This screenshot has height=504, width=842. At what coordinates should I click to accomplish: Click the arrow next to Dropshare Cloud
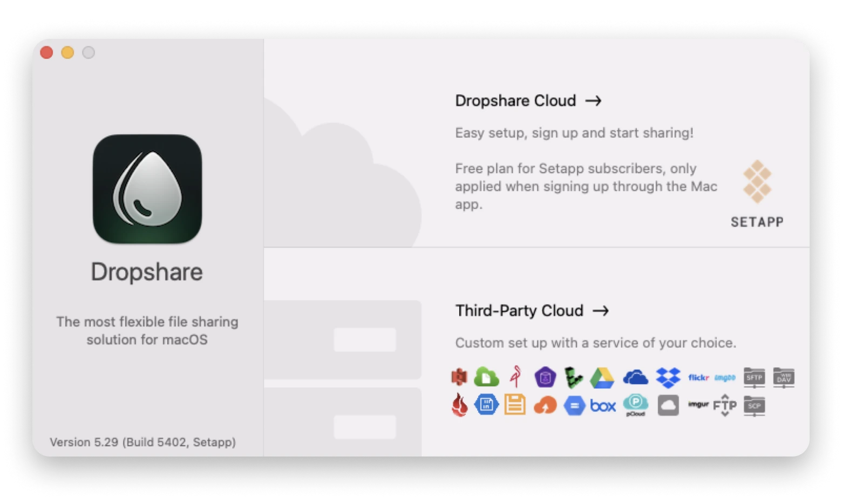[x=594, y=101]
